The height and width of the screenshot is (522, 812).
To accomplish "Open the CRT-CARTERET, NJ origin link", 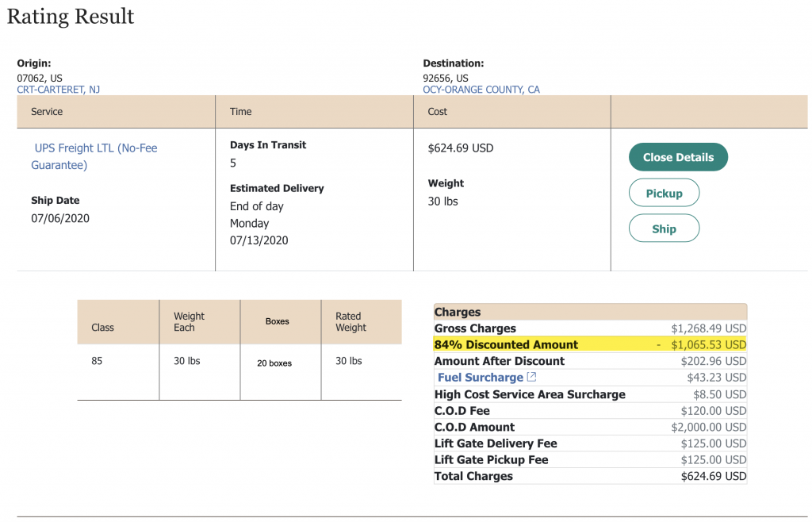I will click(59, 90).
